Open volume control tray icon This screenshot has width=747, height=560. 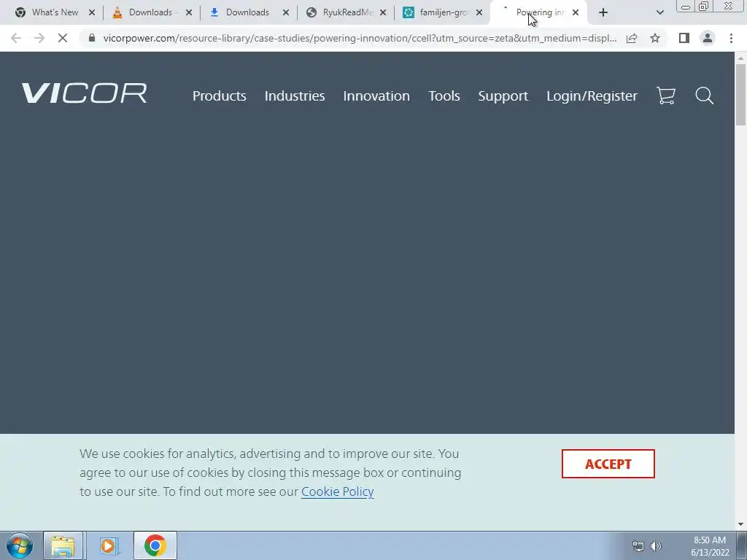tap(656, 545)
